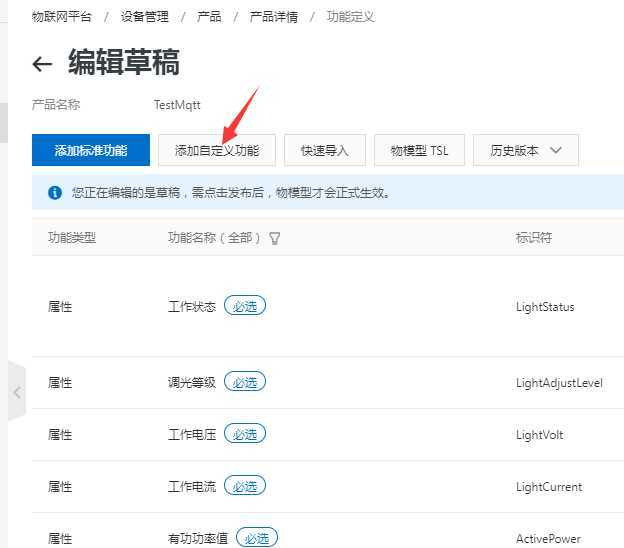Click the 标识符 column header

click(534, 238)
